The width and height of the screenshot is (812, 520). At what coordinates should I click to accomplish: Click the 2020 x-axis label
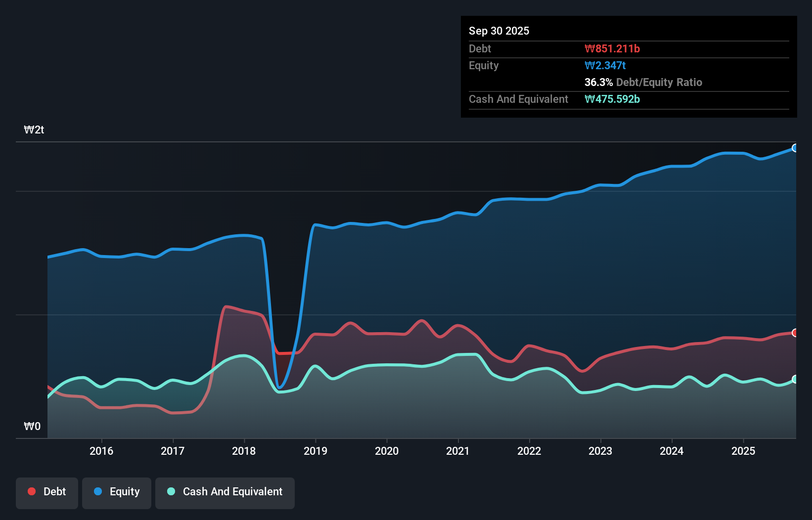[x=387, y=451]
